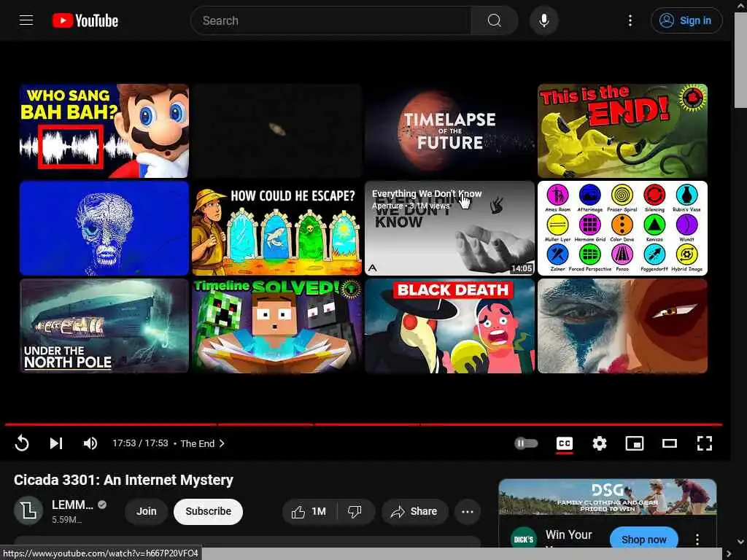This screenshot has height=560, width=747.
Task: Replay the video with replay icon
Action: pos(22,443)
